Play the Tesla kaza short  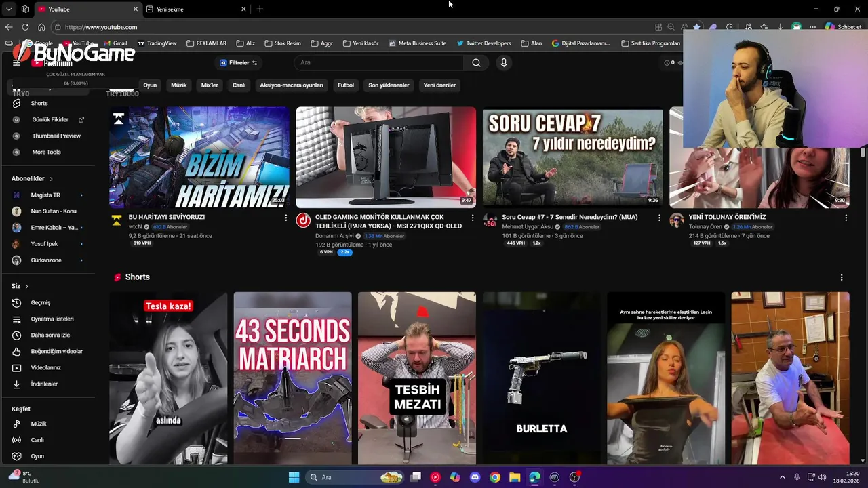coord(168,378)
